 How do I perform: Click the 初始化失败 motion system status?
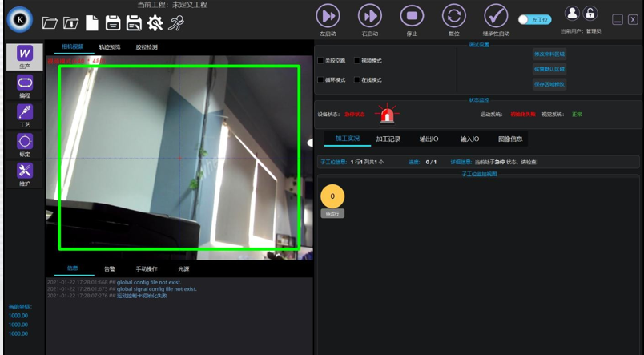pyautogui.click(x=523, y=115)
